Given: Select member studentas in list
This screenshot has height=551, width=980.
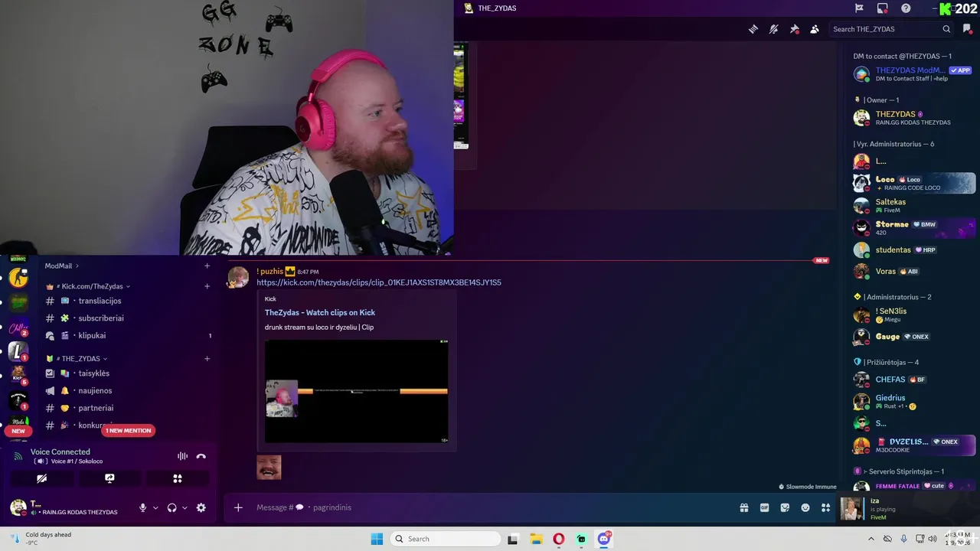Looking at the screenshot, I should 913,249.
